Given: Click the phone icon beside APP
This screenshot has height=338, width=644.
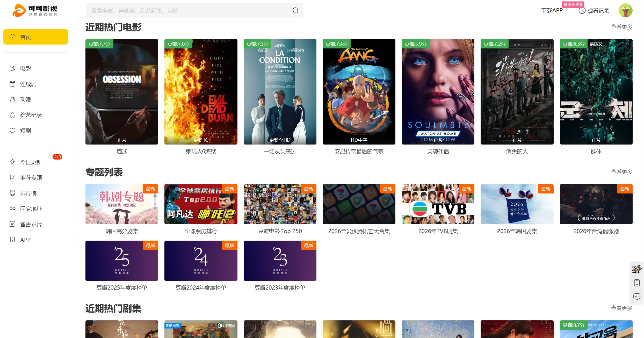Looking at the screenshot, I should pos(12,240).
